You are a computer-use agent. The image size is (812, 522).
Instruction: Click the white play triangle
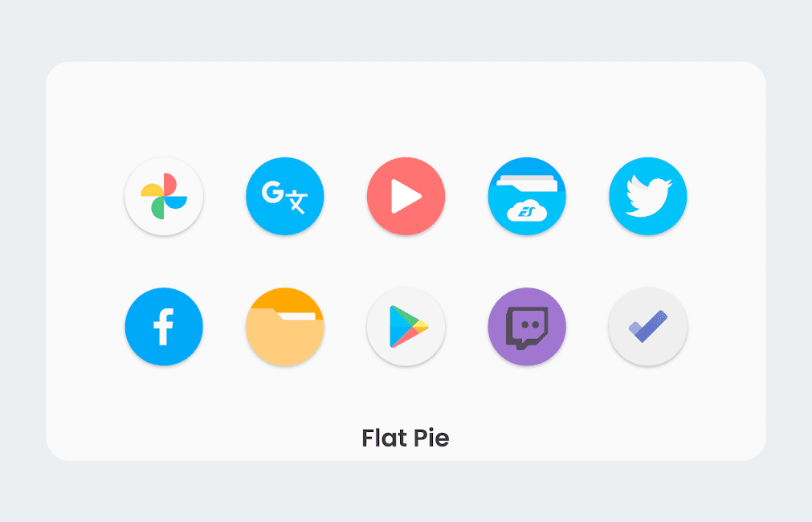coord(406,196)
